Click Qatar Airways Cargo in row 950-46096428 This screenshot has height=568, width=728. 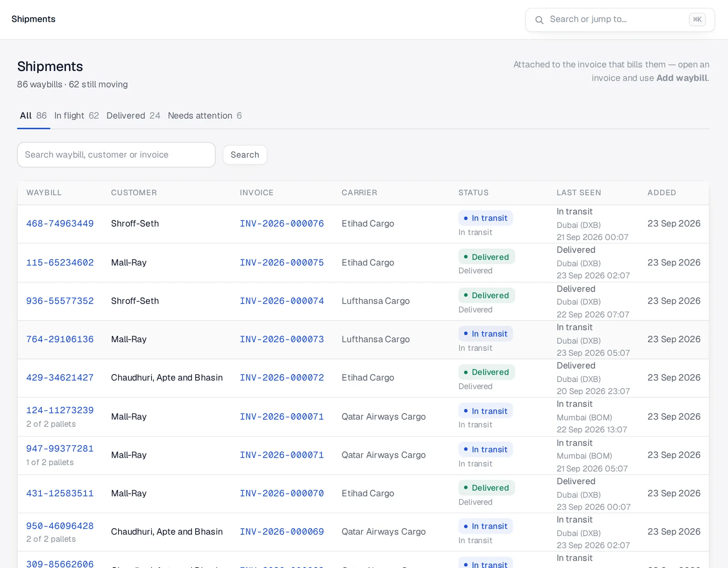click(384, 532)
